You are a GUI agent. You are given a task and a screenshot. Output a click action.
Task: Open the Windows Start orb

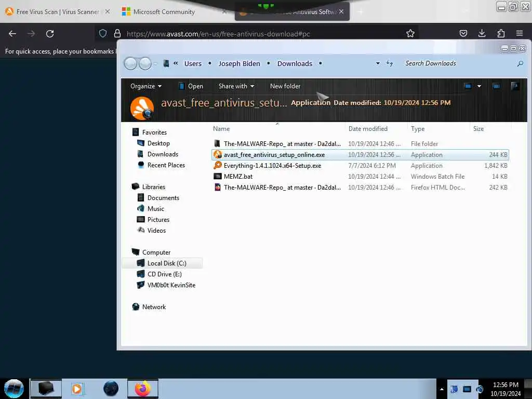pos(14,389)
